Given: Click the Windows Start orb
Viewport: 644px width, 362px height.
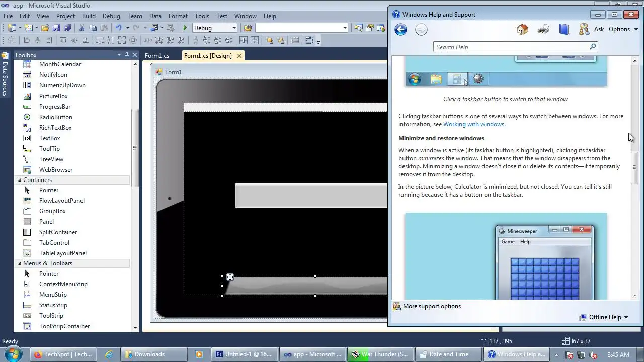Looking at the screenshot, I should [12, 354].
